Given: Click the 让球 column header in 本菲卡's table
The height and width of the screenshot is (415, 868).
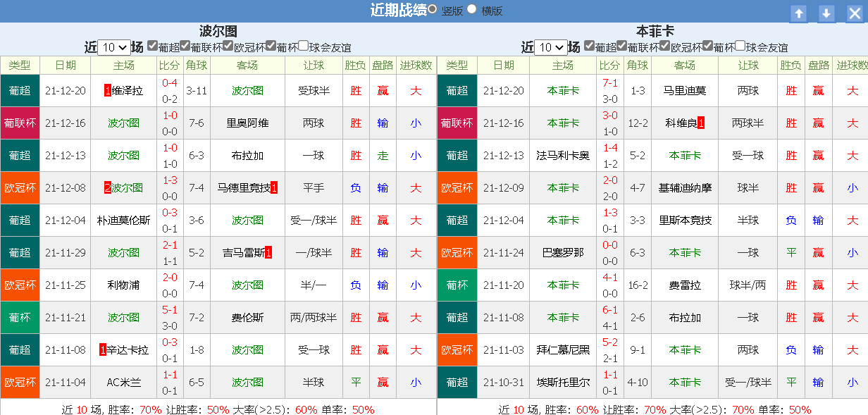Looking at the screenshot, I should [748, 66].
